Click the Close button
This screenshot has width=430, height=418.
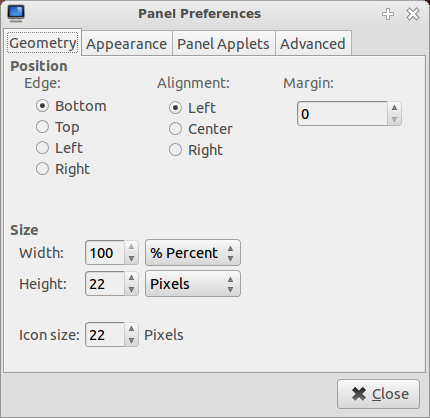378,394
